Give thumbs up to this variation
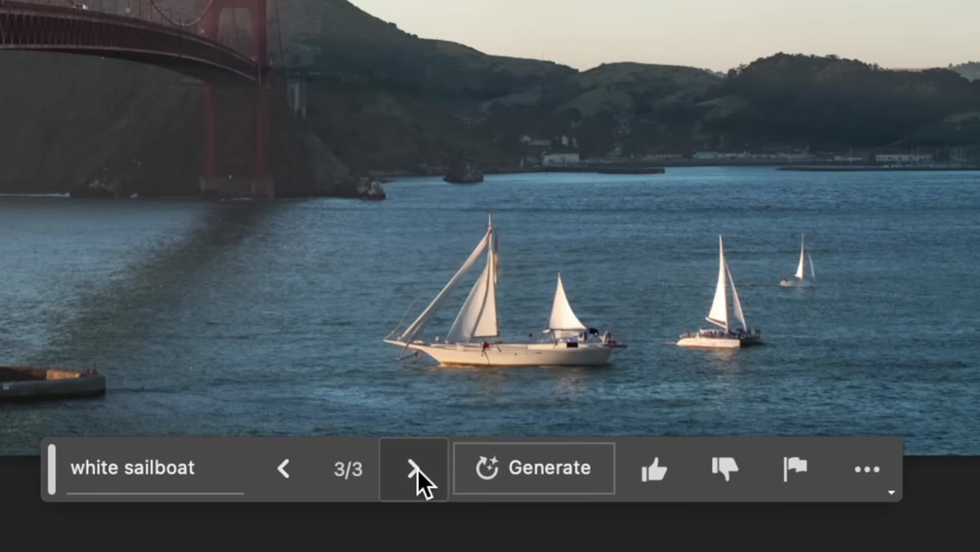 point(654,469)
